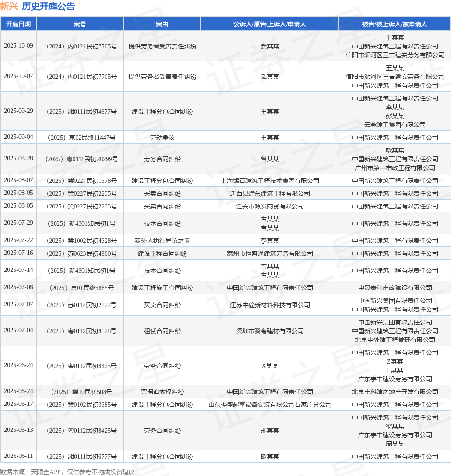
Task: Click defendant 北京丰科建房地产开发有限公司
Action: (x=395, y=392)
